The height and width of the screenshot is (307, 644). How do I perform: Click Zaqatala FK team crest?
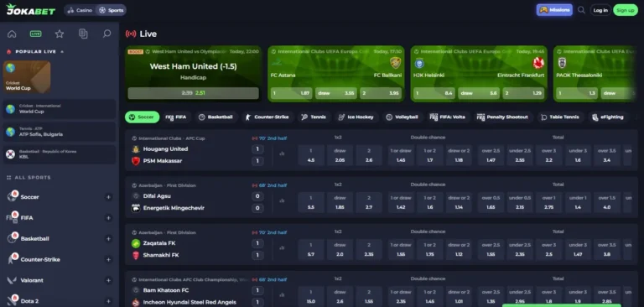pyautogui.click(x=136, y=243)
